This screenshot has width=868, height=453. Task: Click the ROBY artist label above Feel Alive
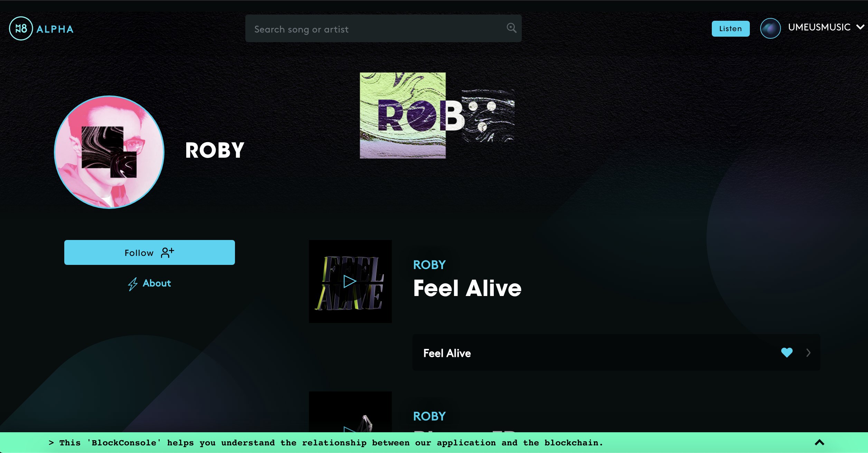[x=430, y=265]
